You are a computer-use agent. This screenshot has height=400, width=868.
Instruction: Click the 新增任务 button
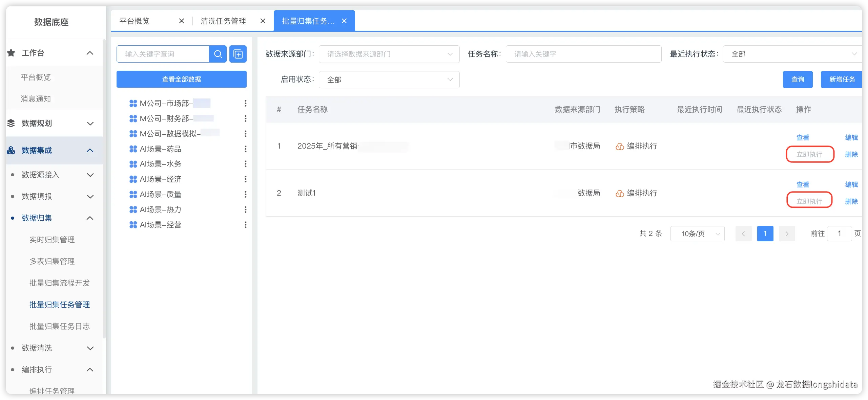(x=842, y=80)
